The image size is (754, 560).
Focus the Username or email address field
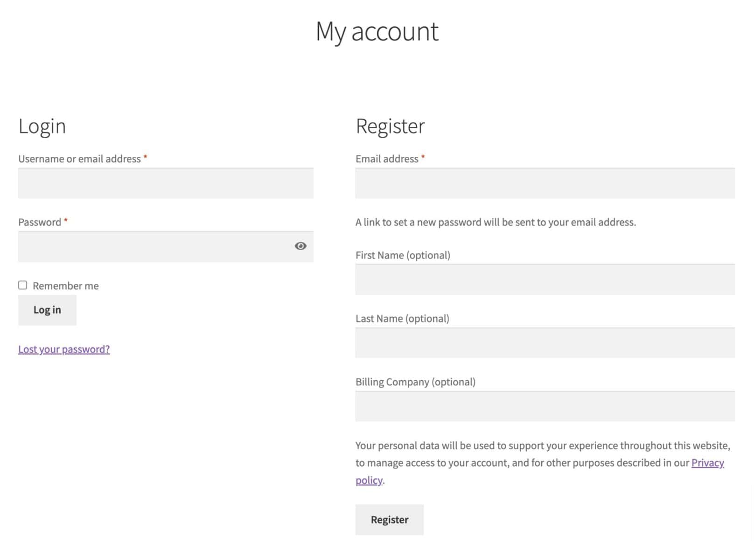[166, 183]
